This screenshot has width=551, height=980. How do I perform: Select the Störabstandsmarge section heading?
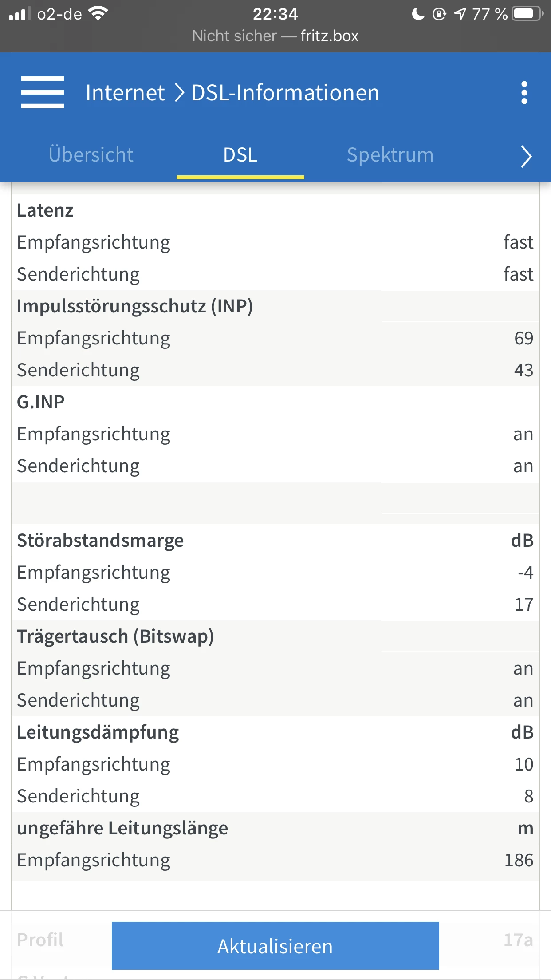tap(100, 541)
